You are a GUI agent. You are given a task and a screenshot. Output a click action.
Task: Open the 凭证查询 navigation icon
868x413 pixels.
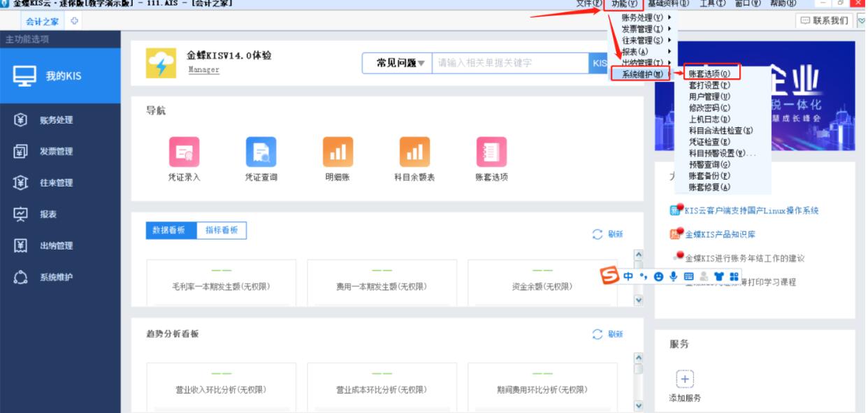tap(260, 152)
